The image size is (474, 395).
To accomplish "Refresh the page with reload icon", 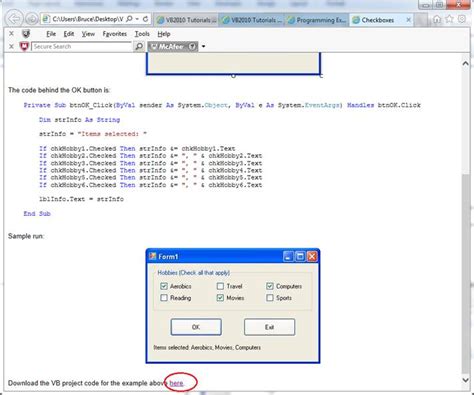I will click(x=145, y=19).
